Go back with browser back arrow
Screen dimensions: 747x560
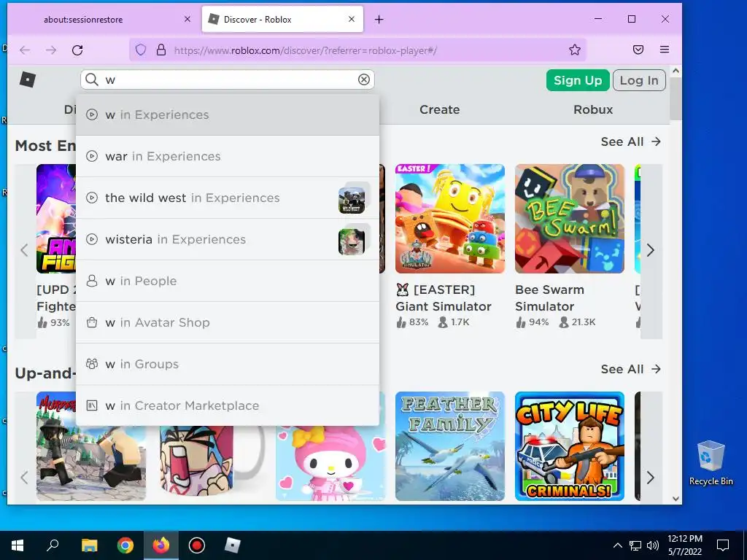pyautogui.click(x=25, y=50)
